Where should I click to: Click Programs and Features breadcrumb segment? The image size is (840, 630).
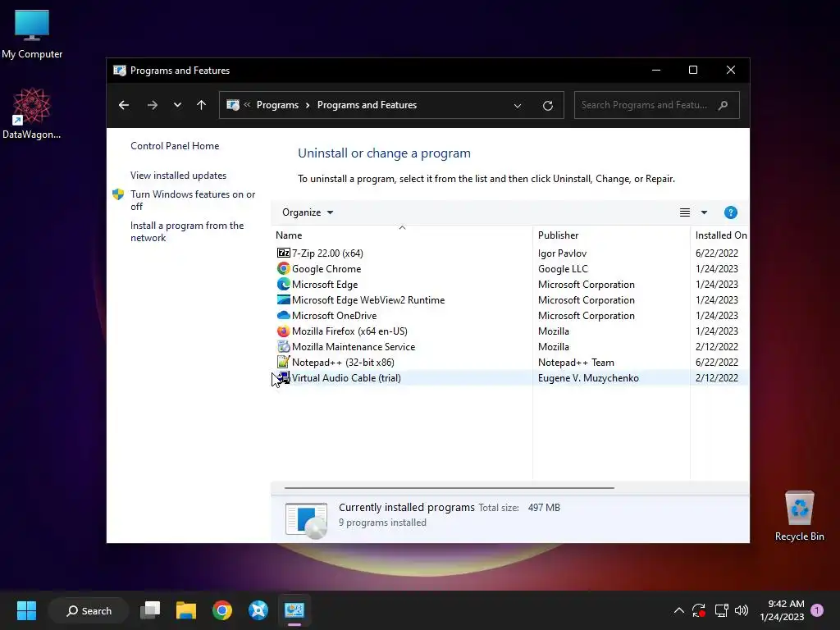(x=367, y=105)
